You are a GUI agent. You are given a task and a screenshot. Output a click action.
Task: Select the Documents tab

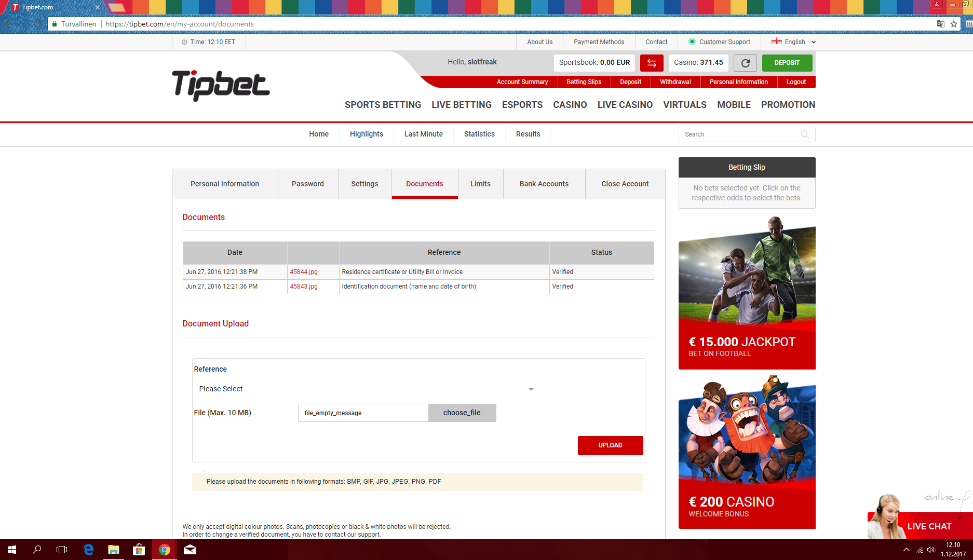[x=425, y=184]
